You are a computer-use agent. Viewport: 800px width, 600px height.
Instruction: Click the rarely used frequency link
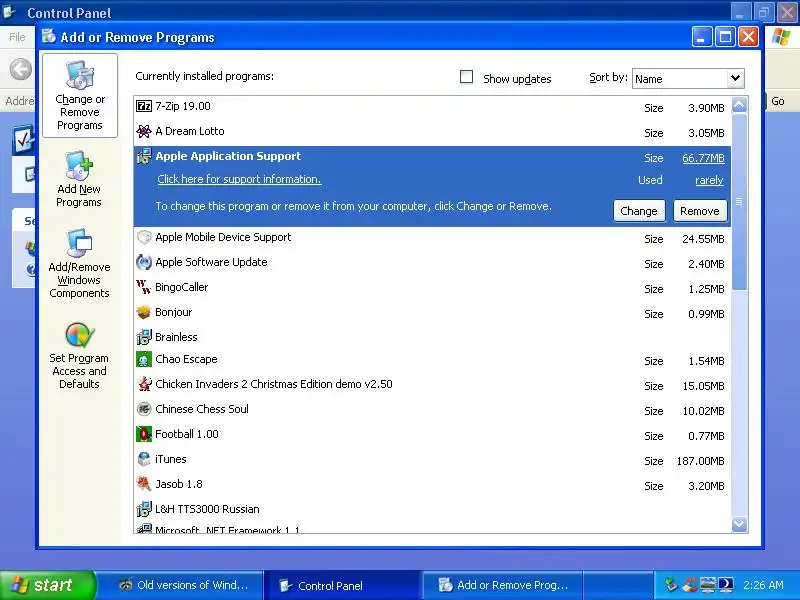point(709,180)
